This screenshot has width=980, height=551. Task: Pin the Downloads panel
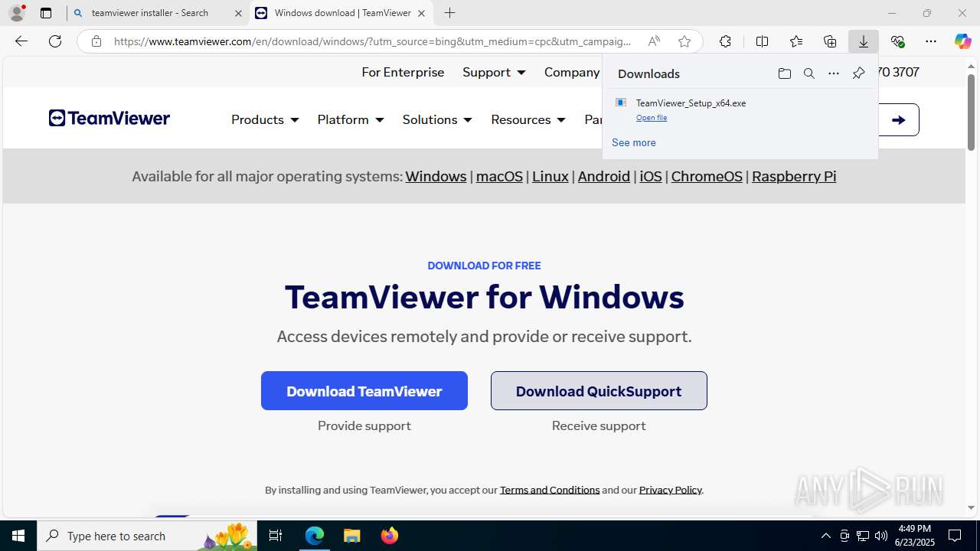click(x=858, y=73)
